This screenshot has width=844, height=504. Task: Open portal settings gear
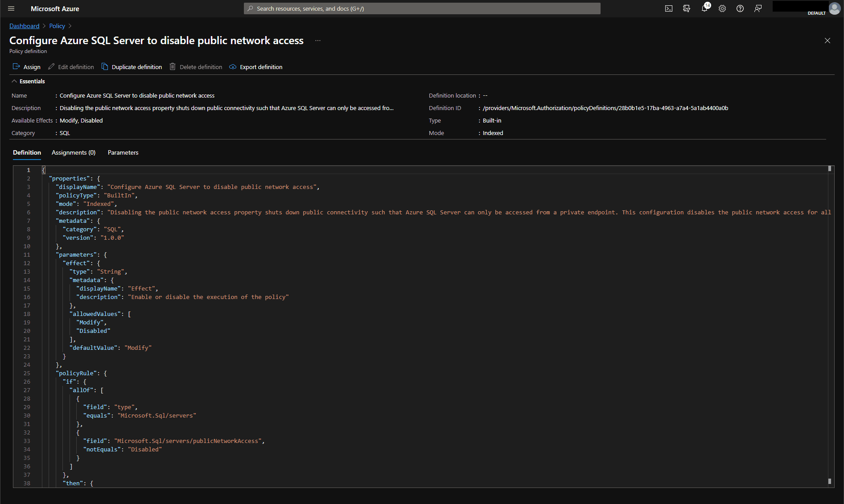tap(722, 8)
